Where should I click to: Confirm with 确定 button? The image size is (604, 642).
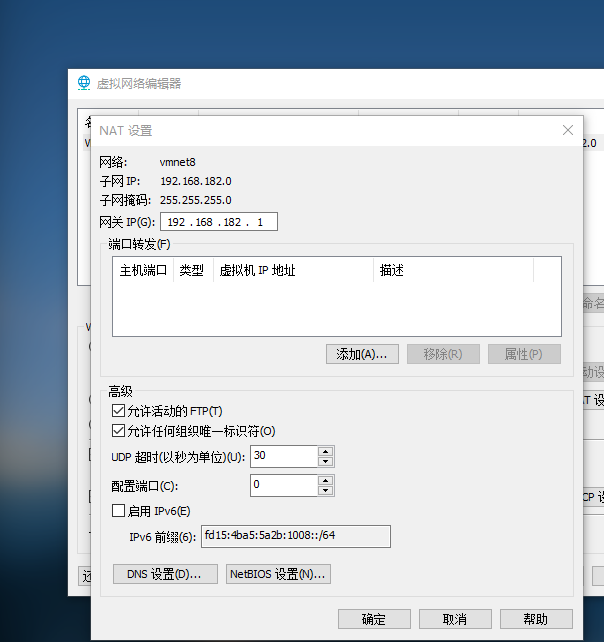point(374,619)
